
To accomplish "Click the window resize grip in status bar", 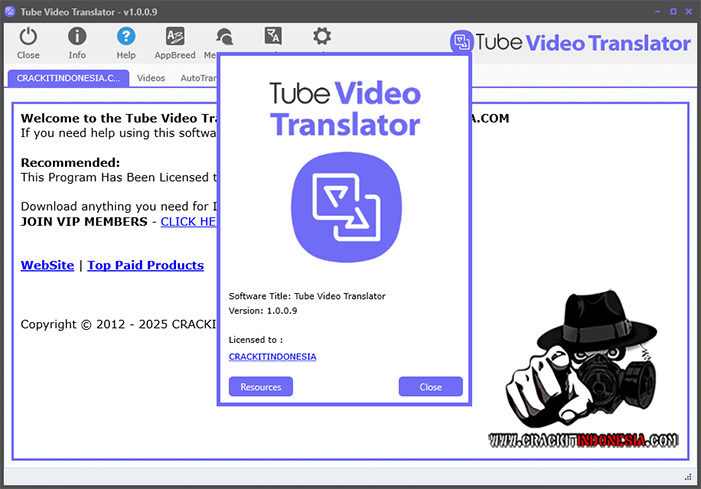I will click(x=688, y=476).
